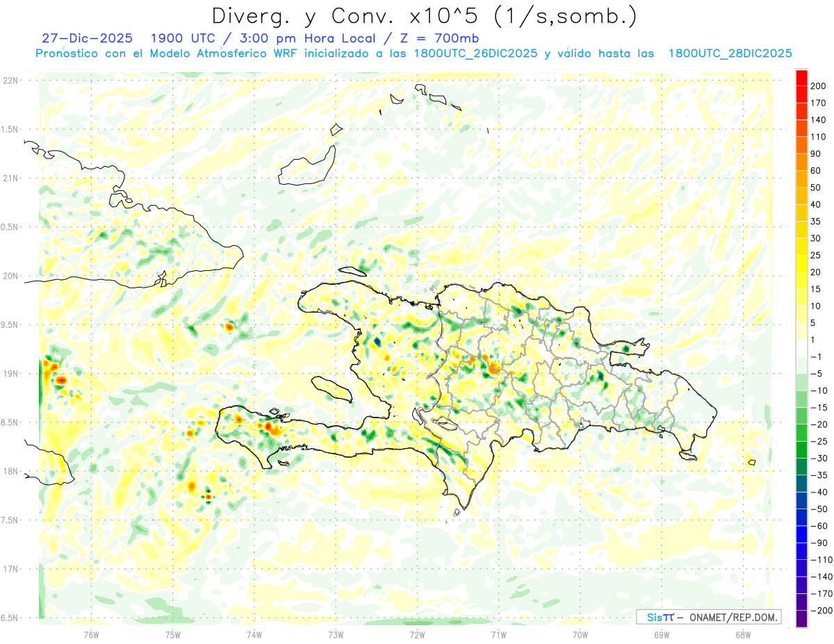Viewport: 834px width, 644px height.
Task: Click the dark purple color bar segment below -200
Action: tap(801, 619)
